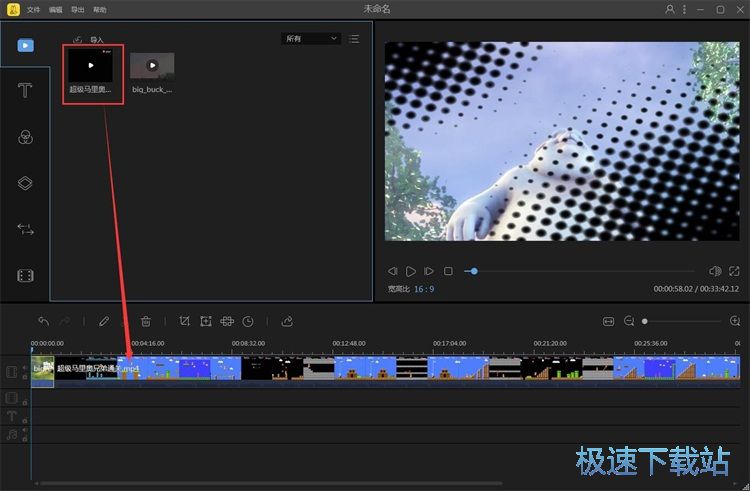Click the duration clock icon
This screenshot has width=750, height=491.
[x=248, y=321]
